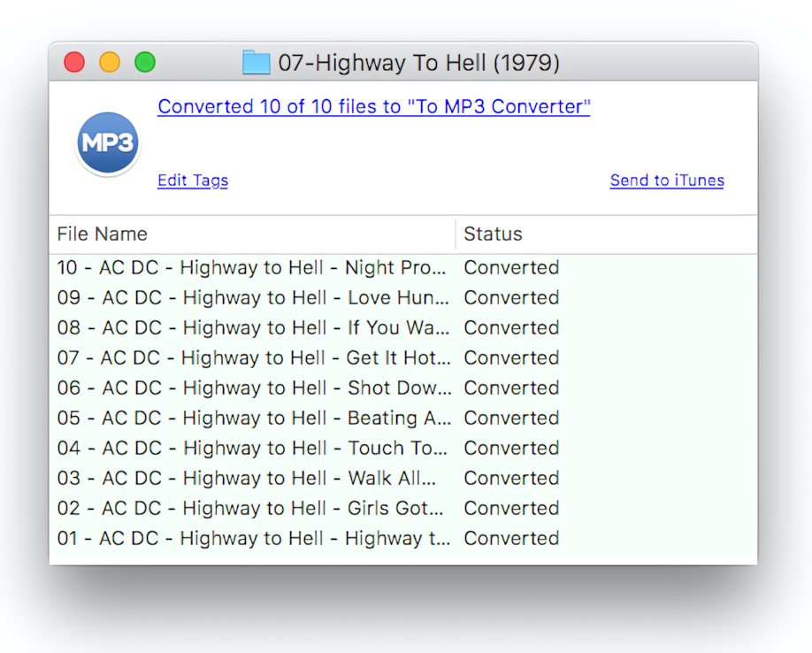Click Converted status of track 08
This screenshot has height=653, width=812.
pyautogui.click(x=511, y=327)
